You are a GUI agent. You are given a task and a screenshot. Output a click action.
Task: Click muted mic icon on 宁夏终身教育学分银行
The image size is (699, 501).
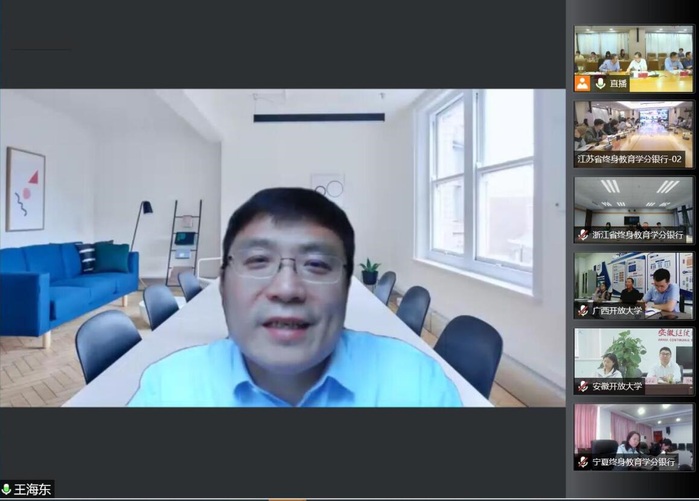pos(582,462)
